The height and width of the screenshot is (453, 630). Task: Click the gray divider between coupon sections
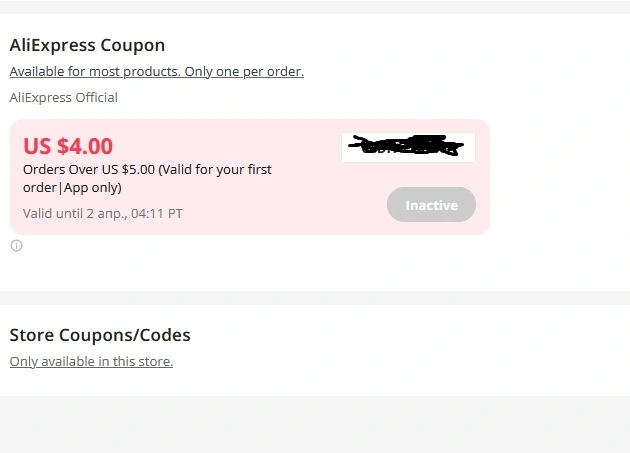click(315, 298)
